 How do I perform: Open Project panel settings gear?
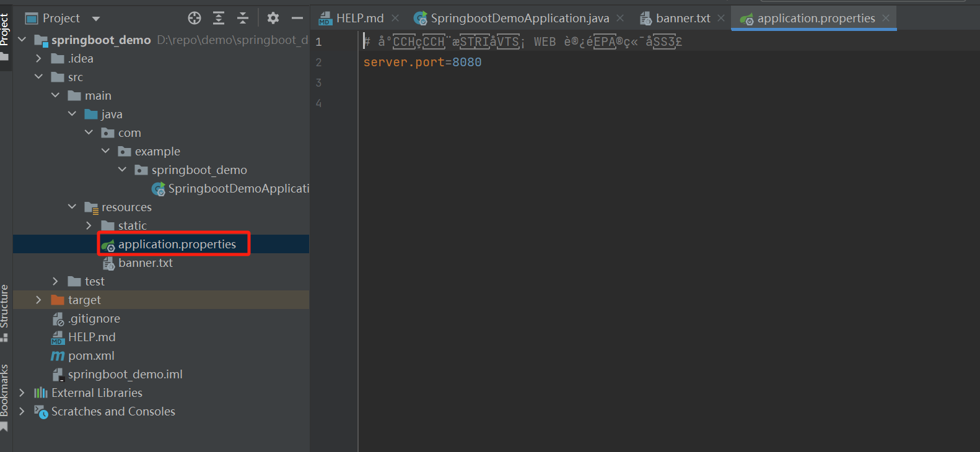coord(273,19)
